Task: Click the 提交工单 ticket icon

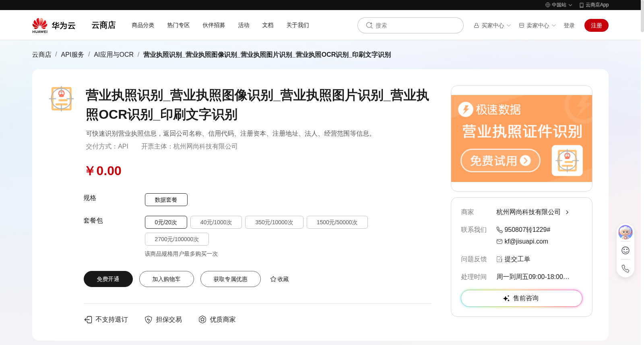Action: click(x=500, y=259)
